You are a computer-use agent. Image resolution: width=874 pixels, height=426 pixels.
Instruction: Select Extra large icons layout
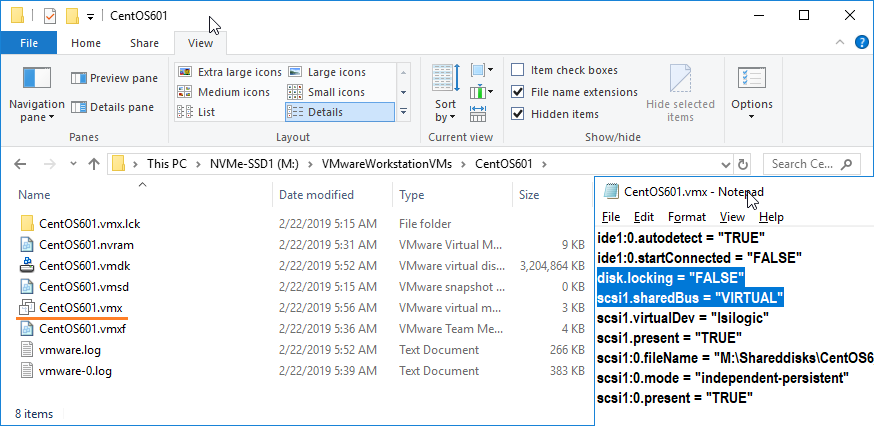229,72
